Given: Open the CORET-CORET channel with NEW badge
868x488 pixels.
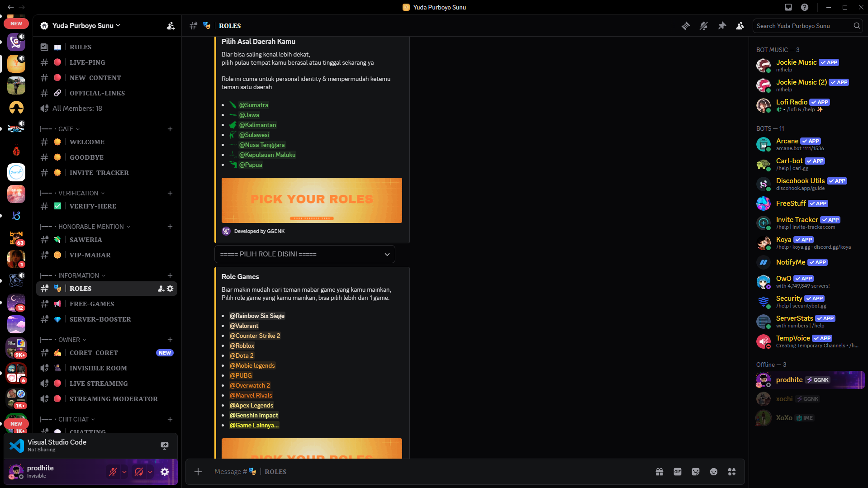Looking at the screenshot, I should pyautogui.click(x=107, y=353).
